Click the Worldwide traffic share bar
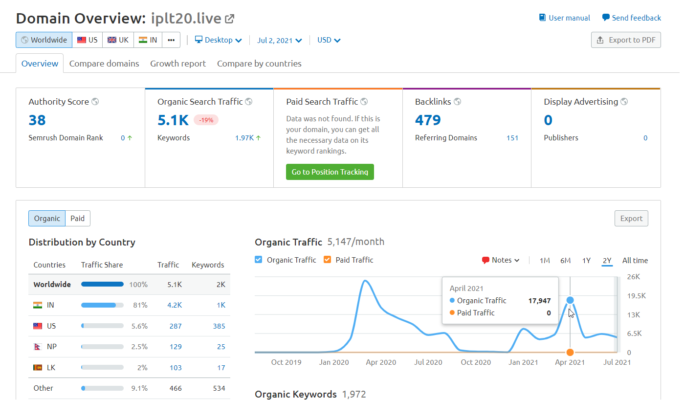The height and width of the screenshot is (400, 684). click(x=102, y=284)
